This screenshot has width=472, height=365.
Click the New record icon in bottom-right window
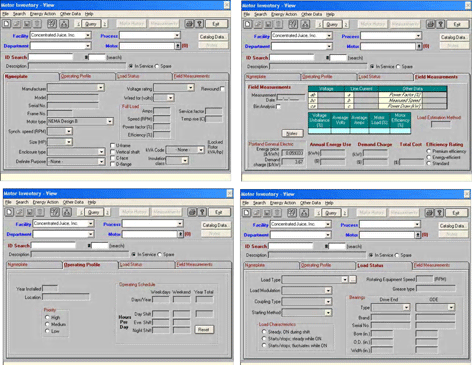click(247, 213)
